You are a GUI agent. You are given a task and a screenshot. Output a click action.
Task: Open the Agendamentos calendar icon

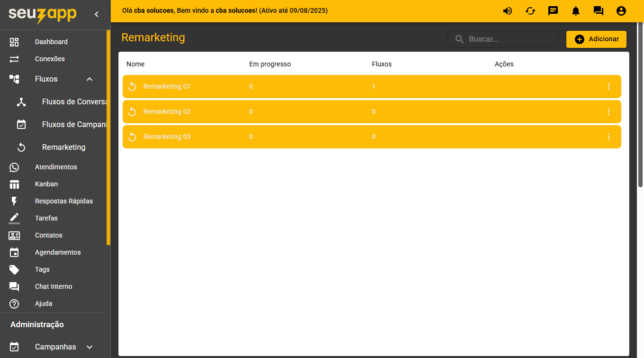[x=14, y=252]
